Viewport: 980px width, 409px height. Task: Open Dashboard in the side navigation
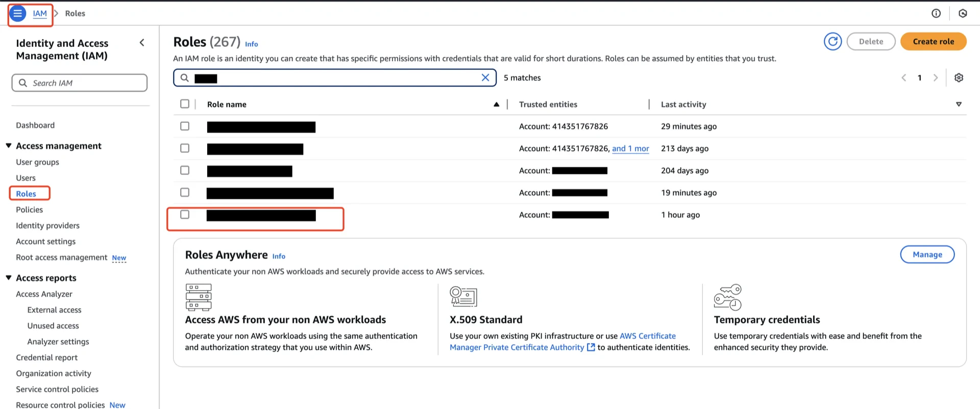point(35,125)
